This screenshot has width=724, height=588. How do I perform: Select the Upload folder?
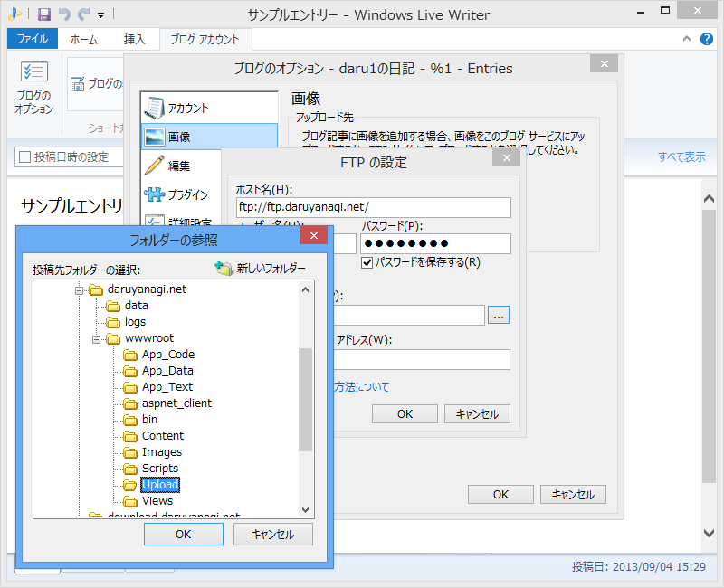[160, 485]
